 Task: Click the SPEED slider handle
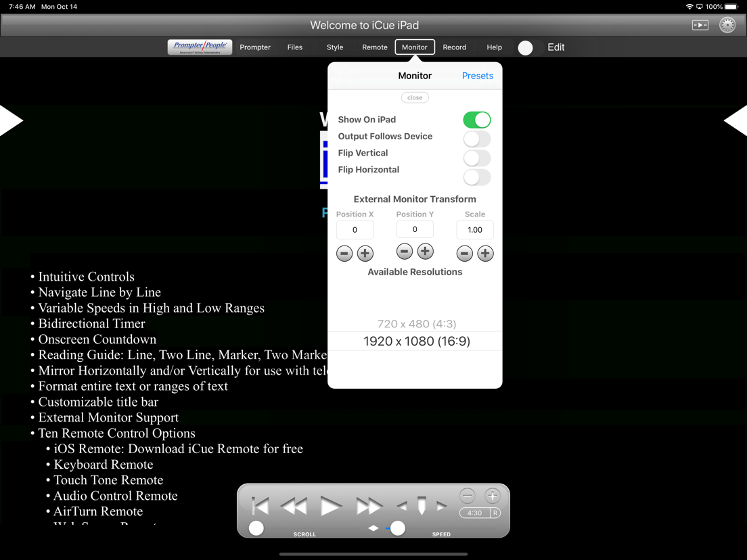398,528
